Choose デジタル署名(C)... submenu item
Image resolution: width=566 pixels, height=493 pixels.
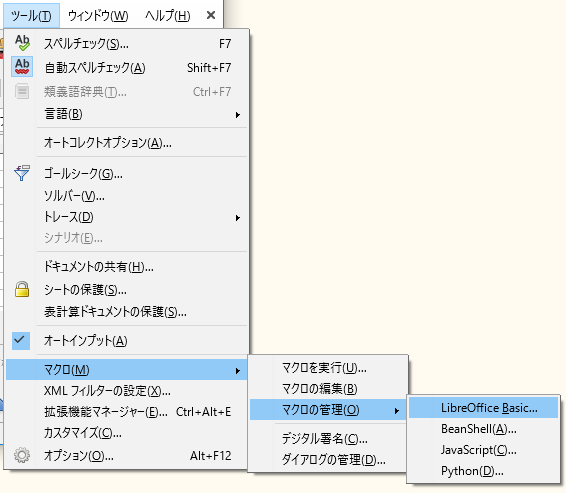328,439
